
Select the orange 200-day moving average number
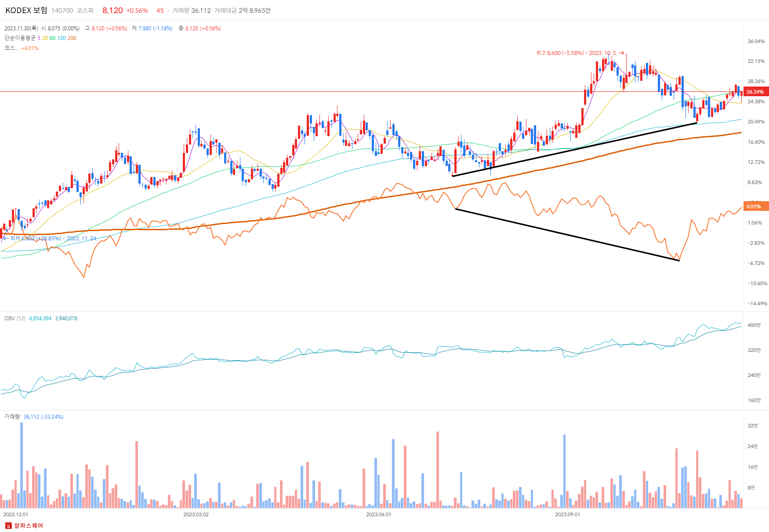72,38
